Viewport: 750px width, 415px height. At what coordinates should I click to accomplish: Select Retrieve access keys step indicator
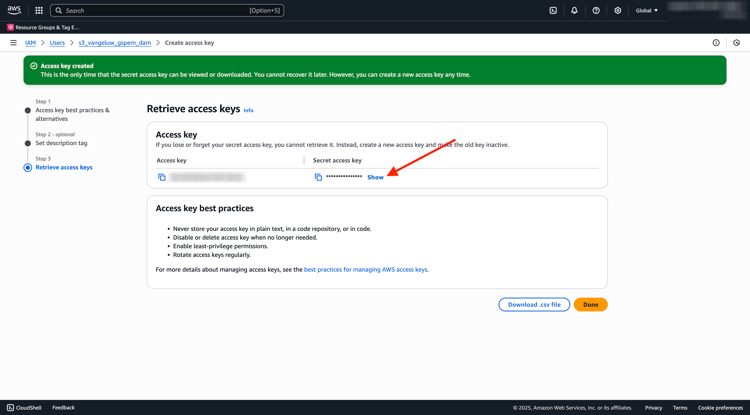pyautogui.click(x=28, y=167)
